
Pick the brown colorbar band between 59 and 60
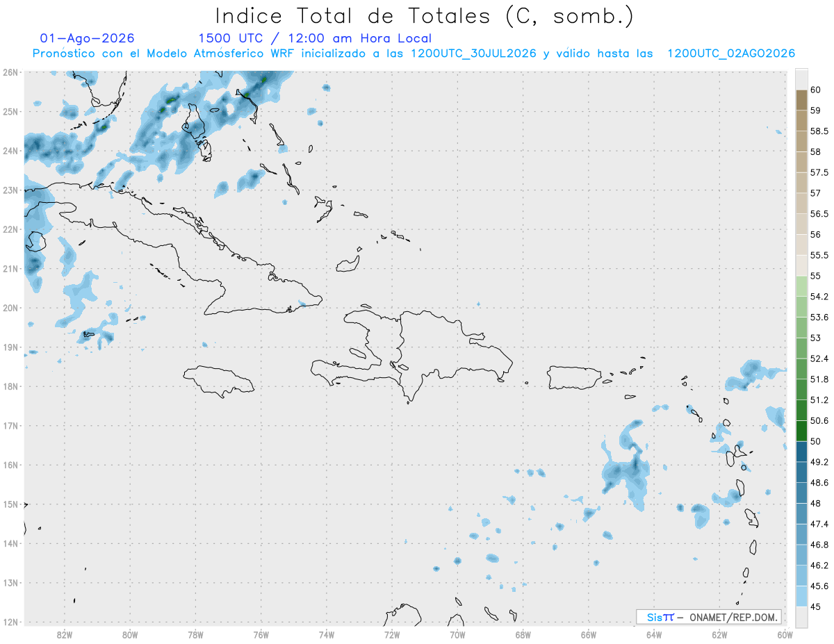(x=801, y=100)
